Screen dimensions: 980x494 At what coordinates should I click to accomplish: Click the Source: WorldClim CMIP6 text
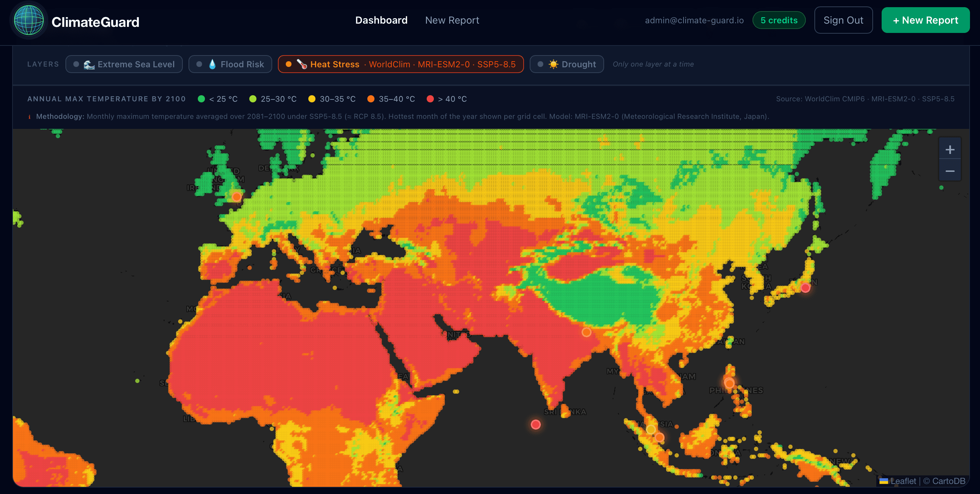[865, 99]
